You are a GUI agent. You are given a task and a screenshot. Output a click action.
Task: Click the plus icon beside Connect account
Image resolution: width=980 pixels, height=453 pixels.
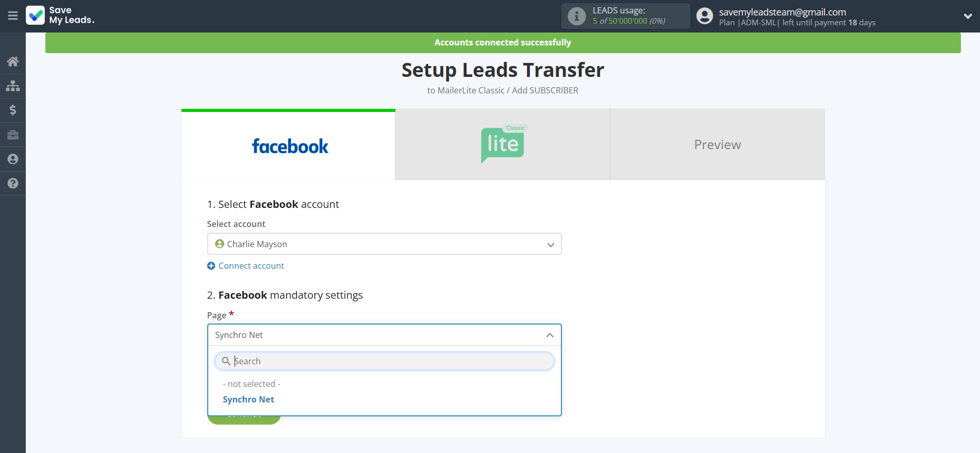point(211,266)
